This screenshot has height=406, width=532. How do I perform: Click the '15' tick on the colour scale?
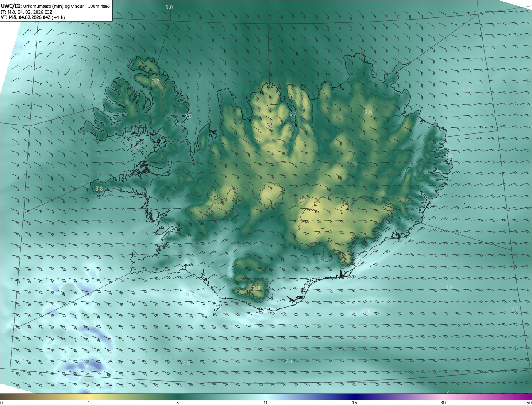point(355,403)
